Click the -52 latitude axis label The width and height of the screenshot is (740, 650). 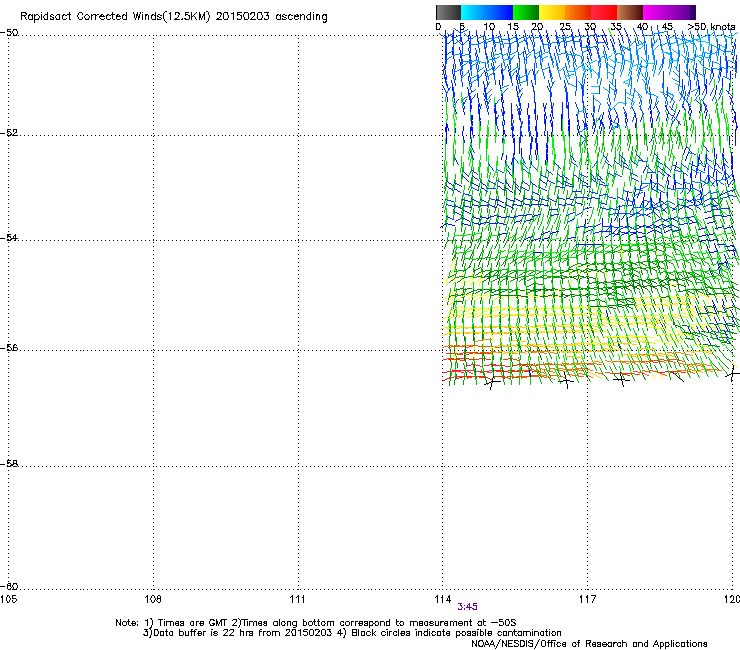tap(9, 133)
